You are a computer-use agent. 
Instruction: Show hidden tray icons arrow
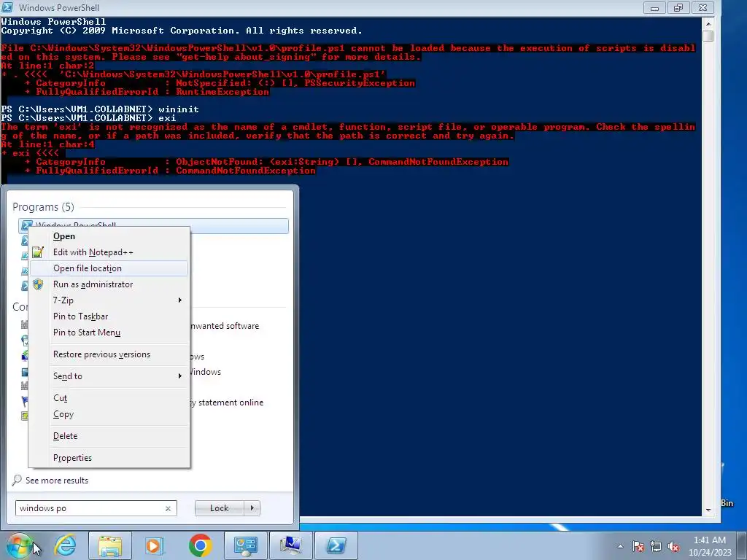tap(620, 546)
